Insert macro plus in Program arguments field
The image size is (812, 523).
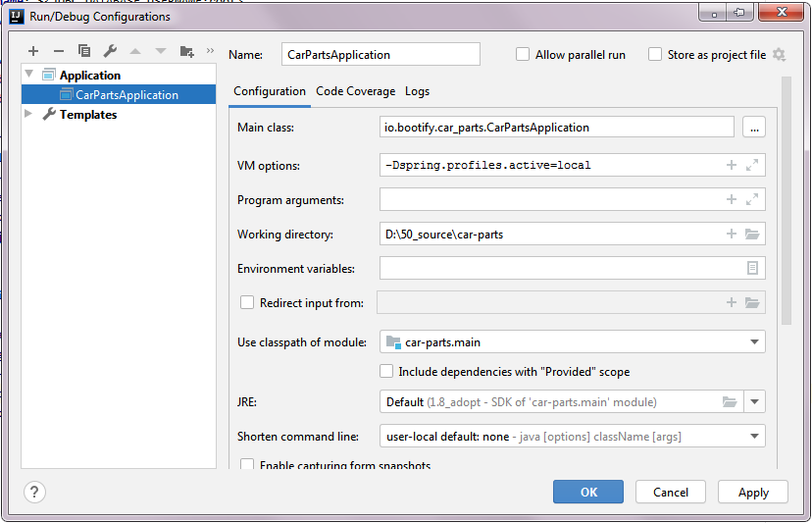coord(732,199)
